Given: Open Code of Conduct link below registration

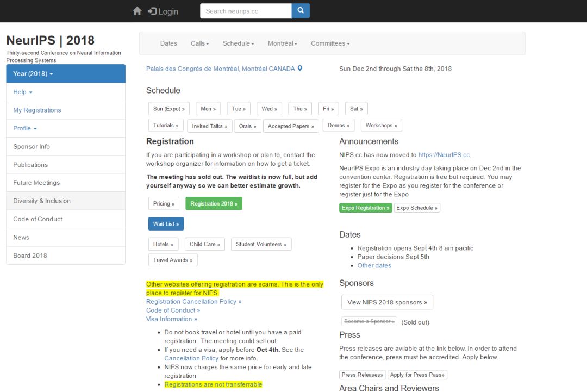Looking at the screenshot, I should click(173, 310).
